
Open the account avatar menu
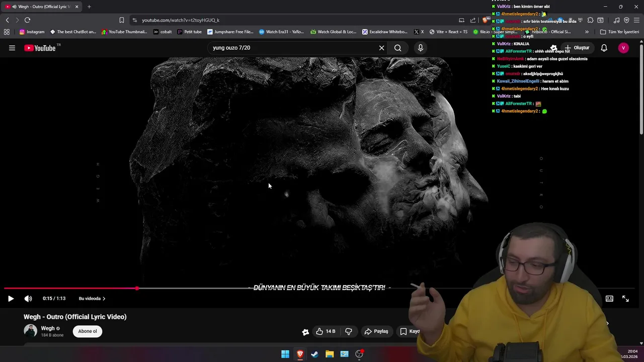pos(623,48)
